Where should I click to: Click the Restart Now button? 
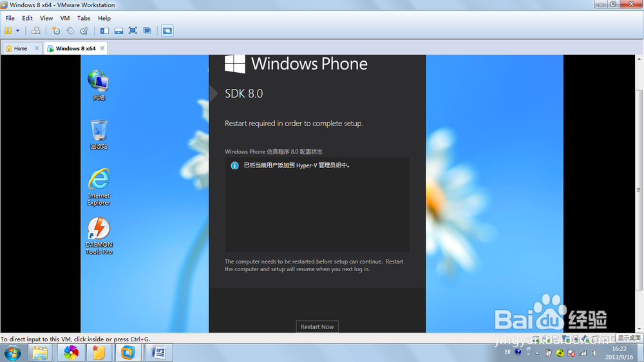317,327
